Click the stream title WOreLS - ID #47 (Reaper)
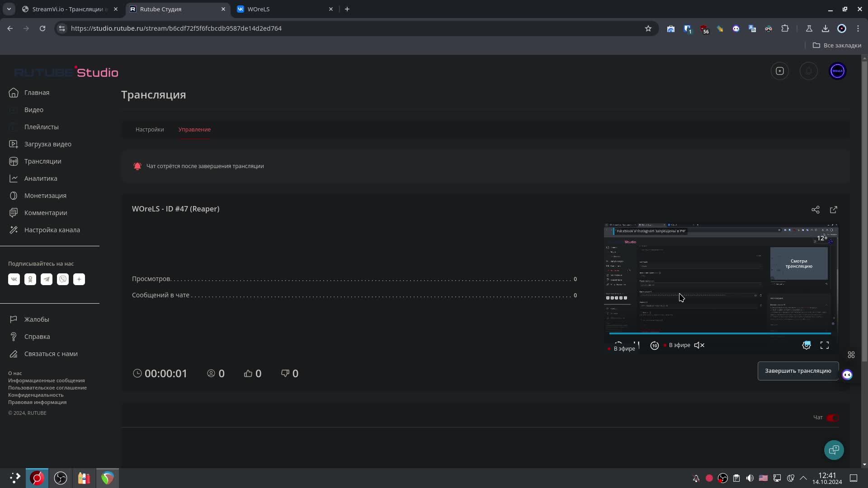 175,209
